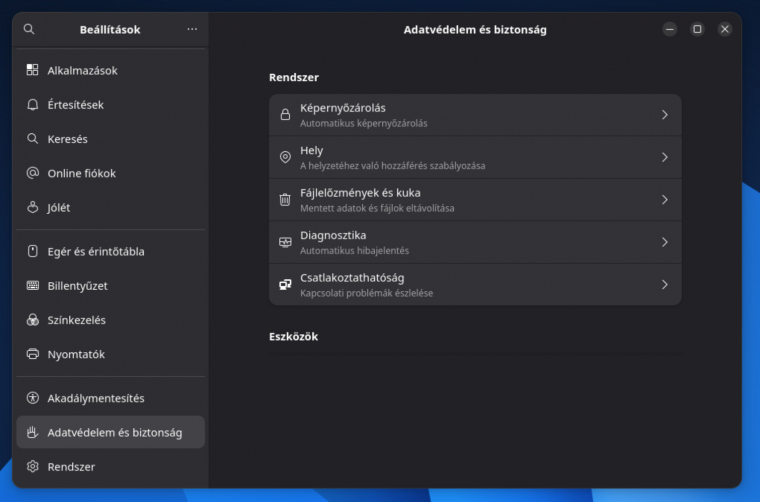The height and width of the screenshot is (502, 760).
Task: Open Fájlelőzmények és kuka row title
Action: [360, 193]
